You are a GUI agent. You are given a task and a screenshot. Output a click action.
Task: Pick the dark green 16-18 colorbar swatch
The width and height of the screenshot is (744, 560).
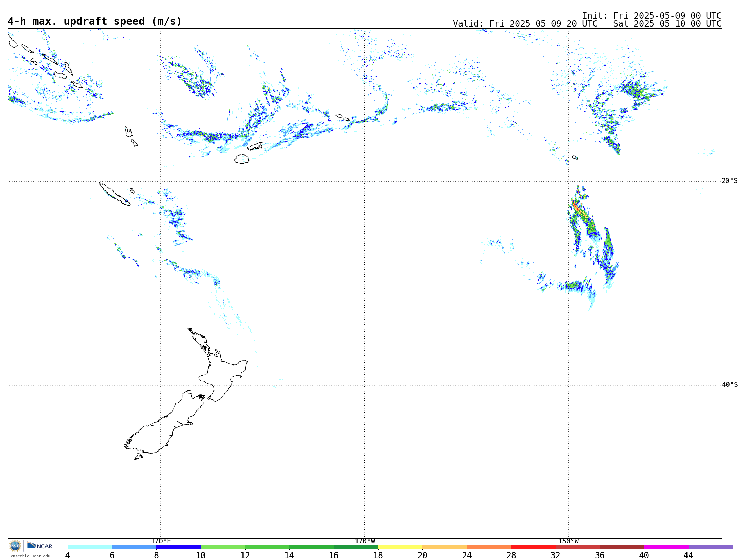[356, 547]
